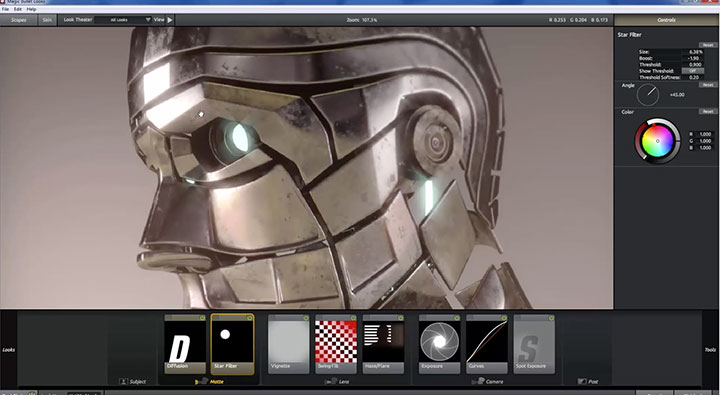
Task: Select the Haze/Flare tool card
Action: (383, 344)
